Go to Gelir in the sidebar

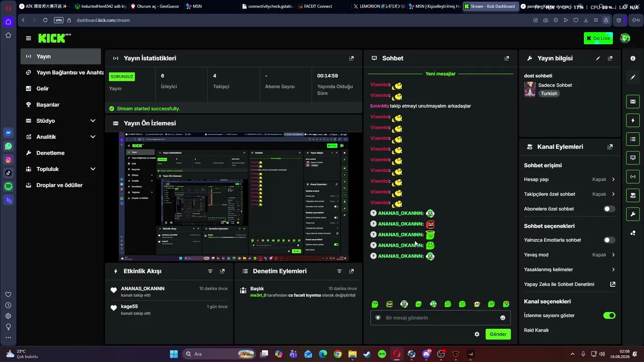tap(61, 88)
